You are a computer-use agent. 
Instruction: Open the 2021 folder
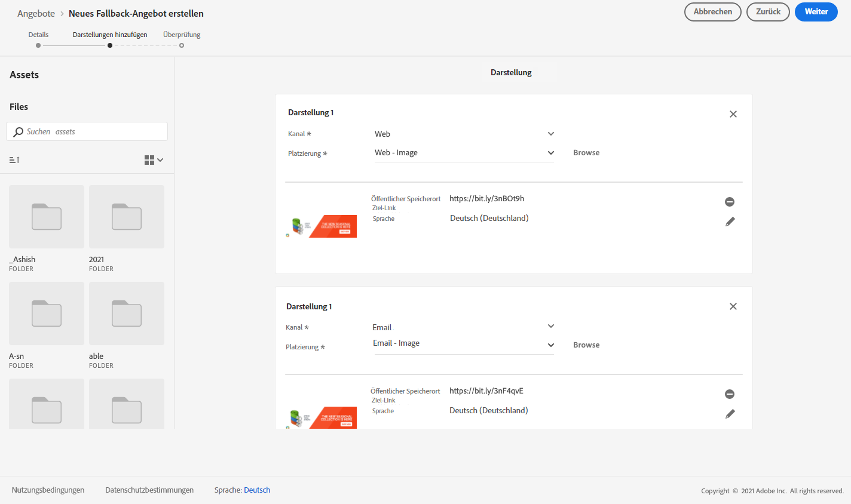tap(127, 217)
